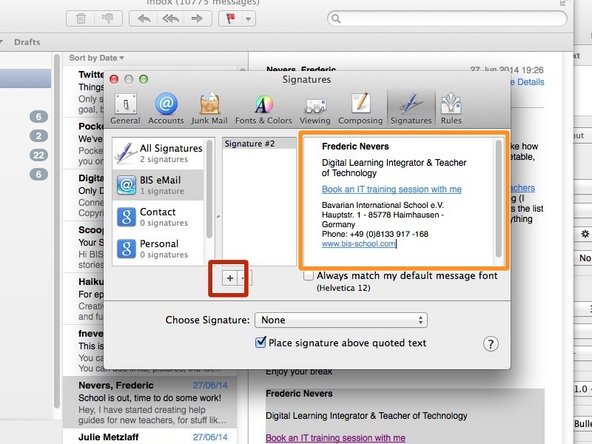592x444 pixels.
Task: Click the mailbox sidebar scrollbar
Action: point(57,230)
